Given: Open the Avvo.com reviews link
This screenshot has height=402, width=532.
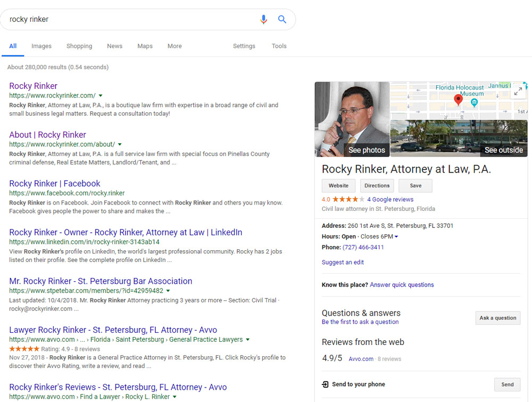Looking at the screenshot, I should pyautogui.click(x=361, y=359).
